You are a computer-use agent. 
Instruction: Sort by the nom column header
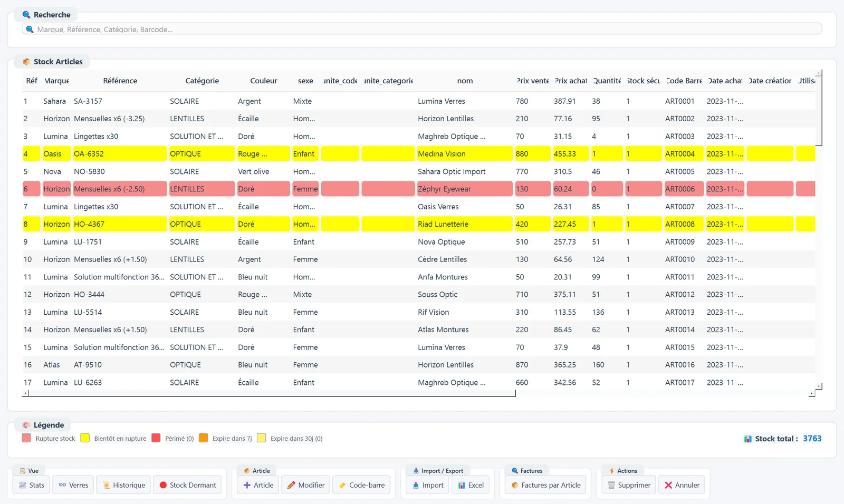(x=465, y=81)
